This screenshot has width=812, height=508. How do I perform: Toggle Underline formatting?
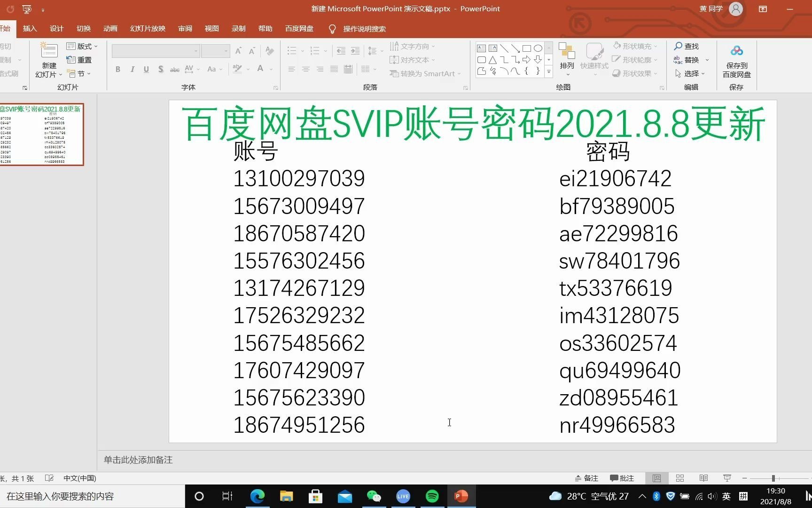(x=146, y=69)
